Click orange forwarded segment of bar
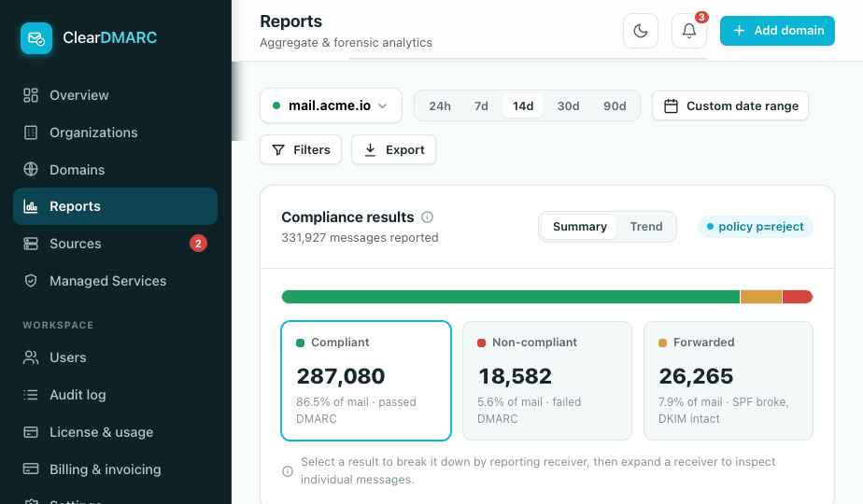Viewport: 863px width, 504px height. coord(761,297)
